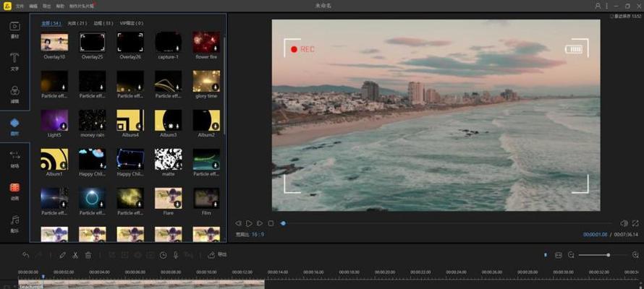The width and height of the screenshot is (644, 289).
Task: Select the Light5 overlay thumbnail
Action: pos(54,120)
